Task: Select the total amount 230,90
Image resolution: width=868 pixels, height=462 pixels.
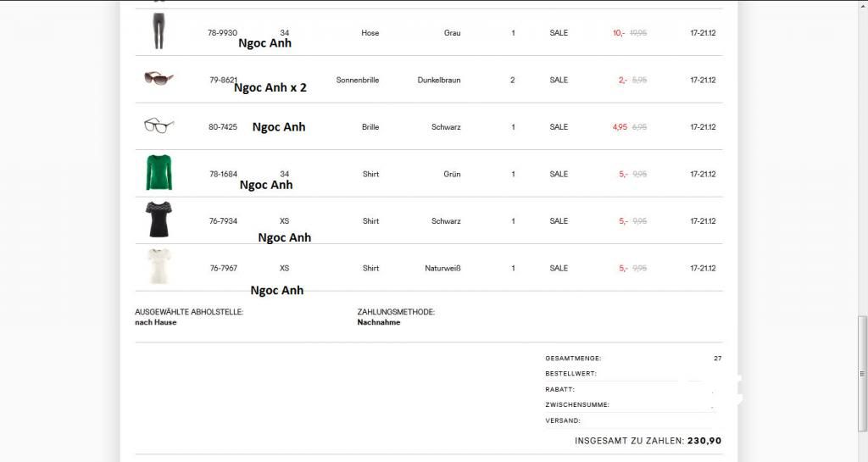Action: point(704,441)
